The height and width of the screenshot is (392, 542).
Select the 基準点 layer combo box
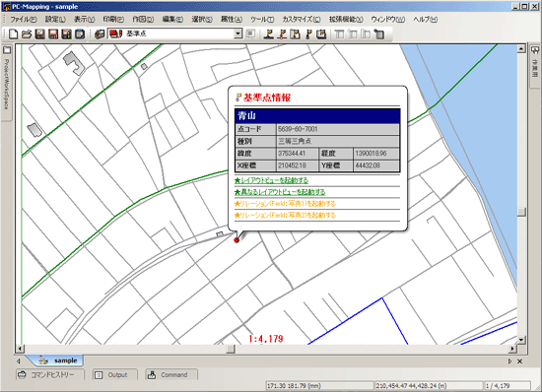[174, 33]
